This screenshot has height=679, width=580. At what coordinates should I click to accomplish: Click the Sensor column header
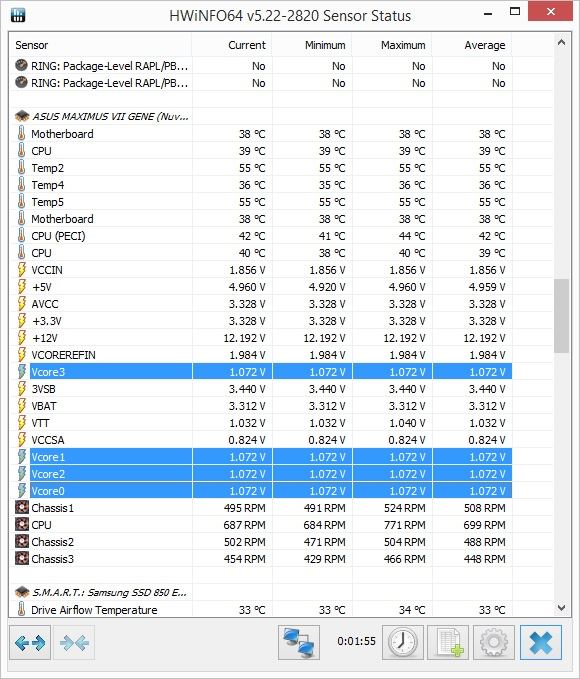(100, 45)
